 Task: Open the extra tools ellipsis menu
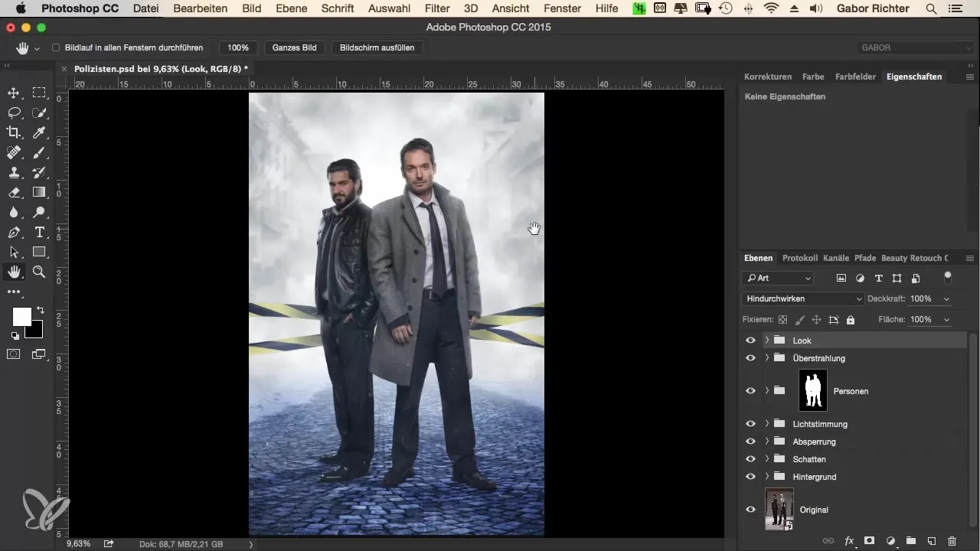pyautogui.click(x=14, y=292)
